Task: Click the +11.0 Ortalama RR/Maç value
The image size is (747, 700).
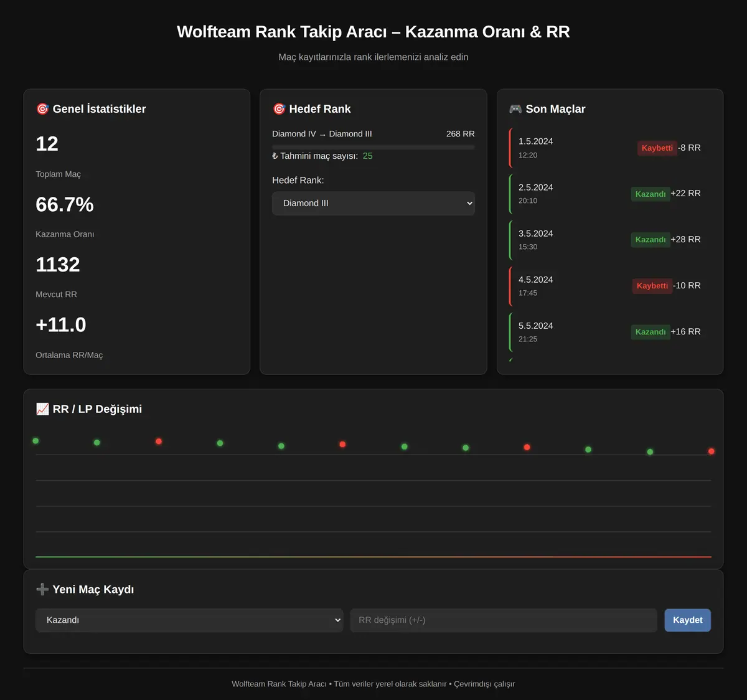Action: (61, 325)
